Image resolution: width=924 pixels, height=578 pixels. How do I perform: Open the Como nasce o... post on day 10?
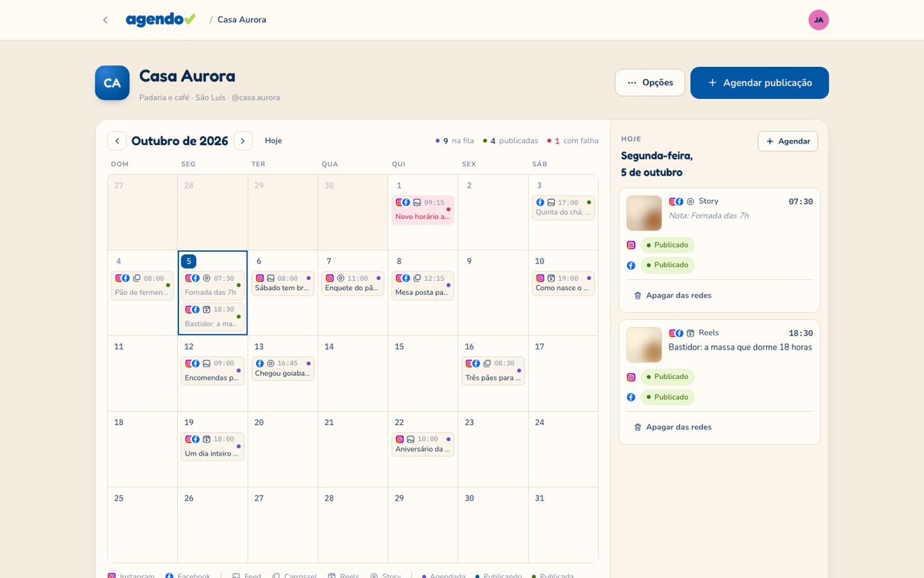point(563,283)
